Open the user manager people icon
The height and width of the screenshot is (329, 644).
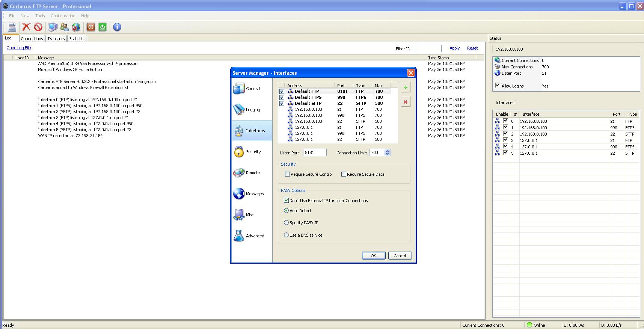(x=64, y=27)
